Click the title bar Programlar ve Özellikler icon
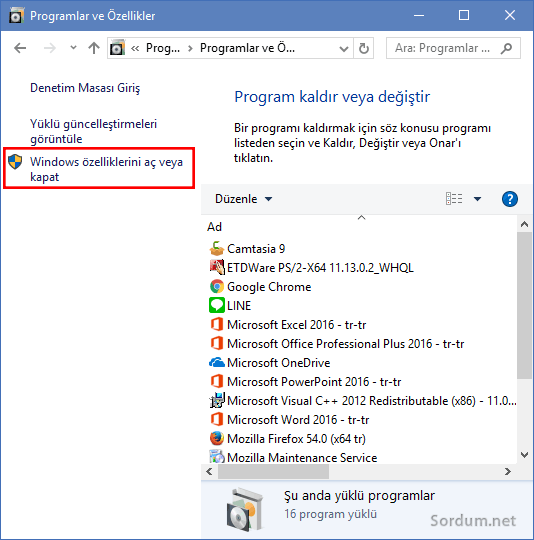The image size is (534, 540). [x=16, y=15]
